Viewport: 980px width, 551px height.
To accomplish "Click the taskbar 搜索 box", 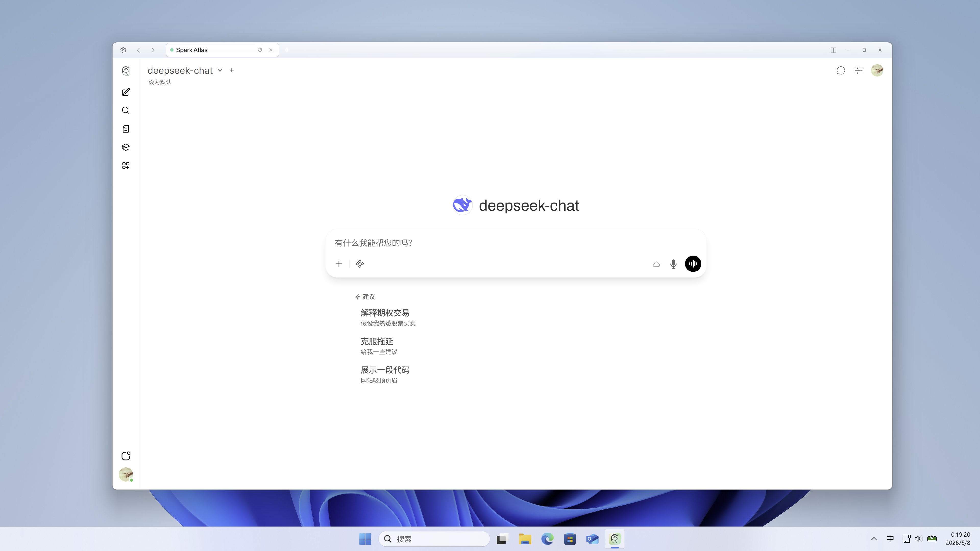I will (434, 539).
